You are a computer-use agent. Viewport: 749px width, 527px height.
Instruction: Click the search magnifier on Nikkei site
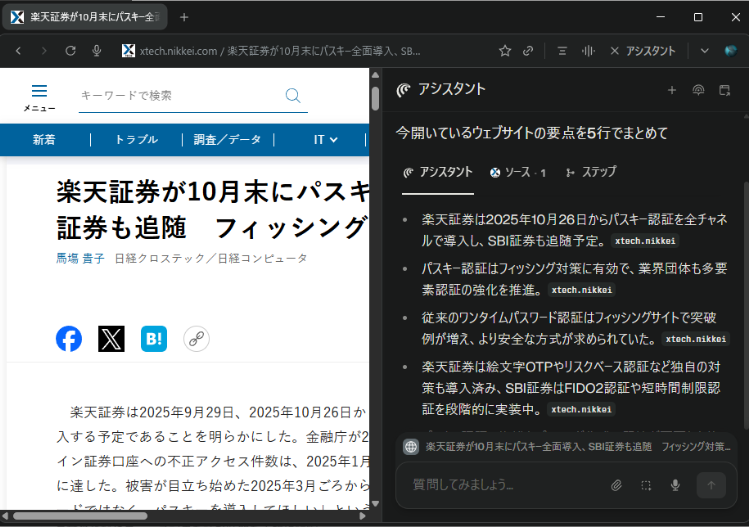pyautogui.click(x=293, y=95)
